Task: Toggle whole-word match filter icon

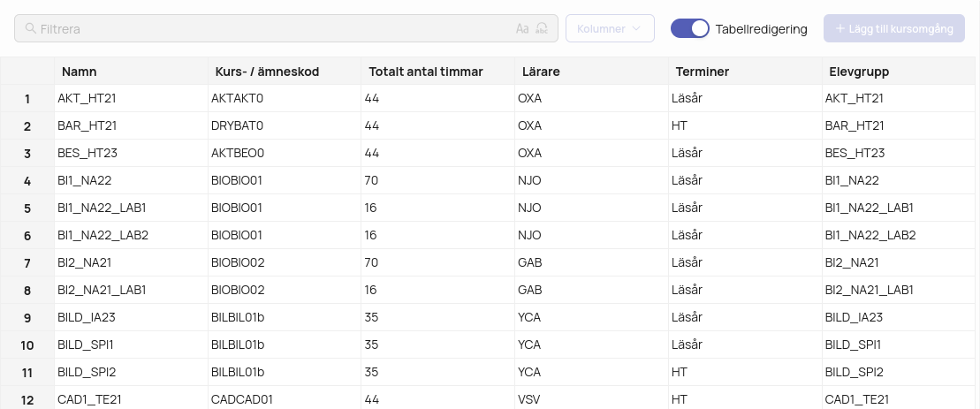Action: (542, 29)
